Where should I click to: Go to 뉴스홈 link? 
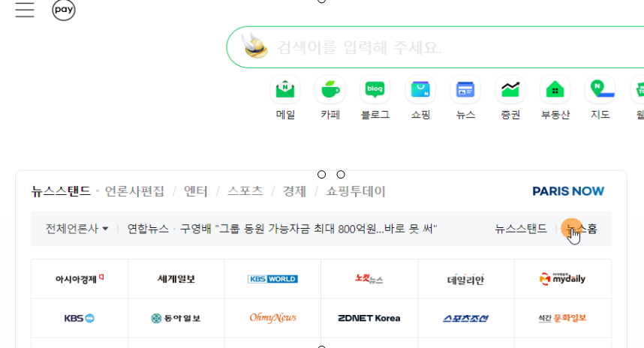pyautogui.click(x=582, y=229)
